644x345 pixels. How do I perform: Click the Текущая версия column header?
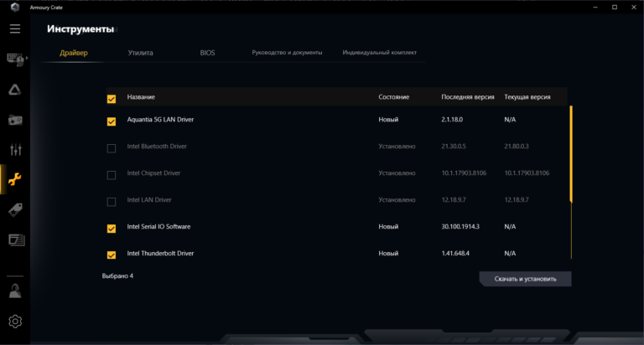pos(527,97)
